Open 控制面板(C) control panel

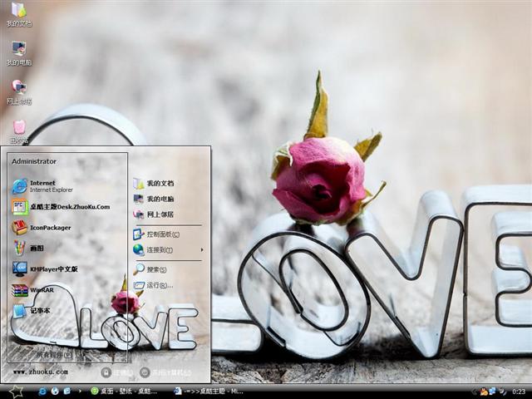[x=162, y=234]
